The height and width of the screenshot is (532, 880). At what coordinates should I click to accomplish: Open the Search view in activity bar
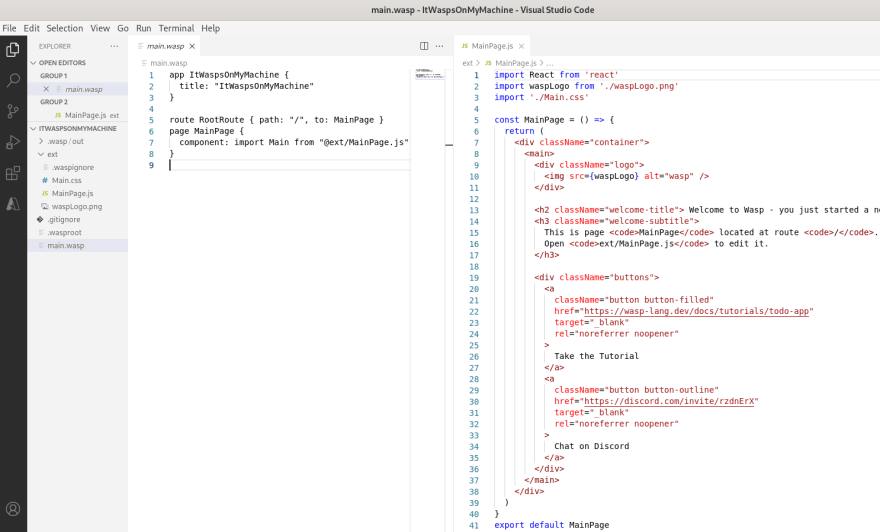13,80
